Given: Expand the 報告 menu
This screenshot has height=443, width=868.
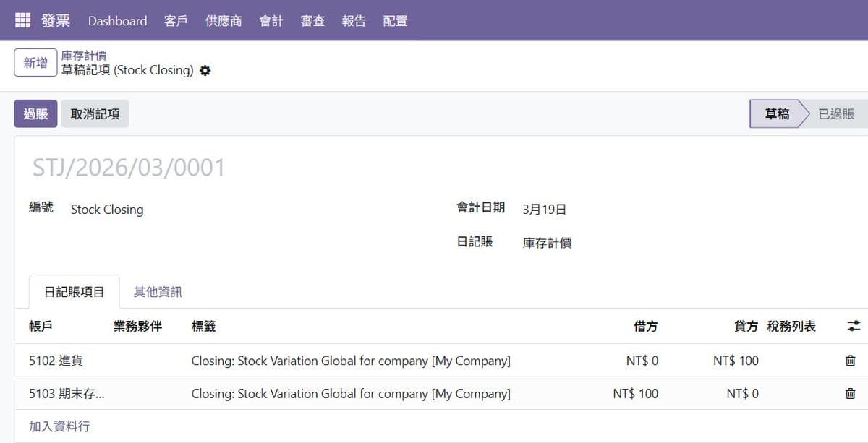Looking at the screenshot, I should coord(354,21).
